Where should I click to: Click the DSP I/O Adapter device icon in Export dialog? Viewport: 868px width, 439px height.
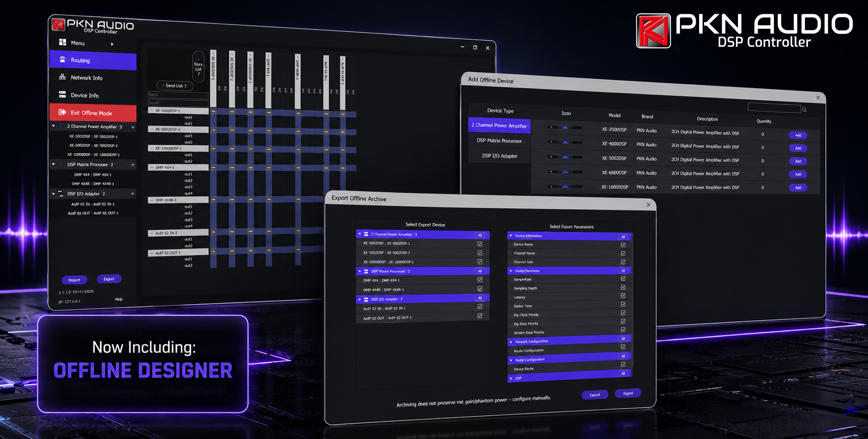(x=366, y=299)
